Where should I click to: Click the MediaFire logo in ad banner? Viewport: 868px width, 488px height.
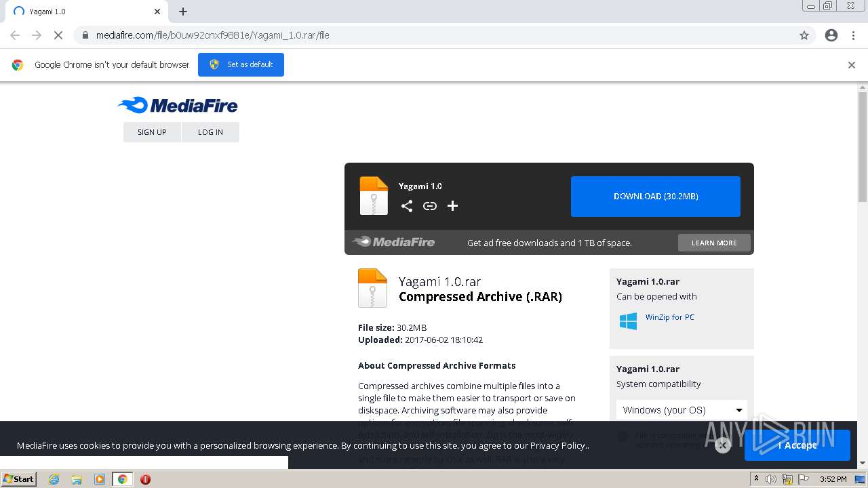click(x=393, y=242)
